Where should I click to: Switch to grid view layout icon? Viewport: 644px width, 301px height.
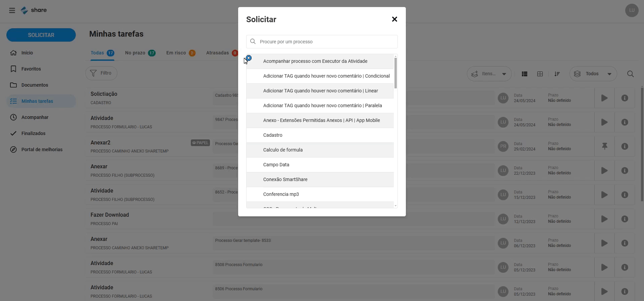coord(540,74)
